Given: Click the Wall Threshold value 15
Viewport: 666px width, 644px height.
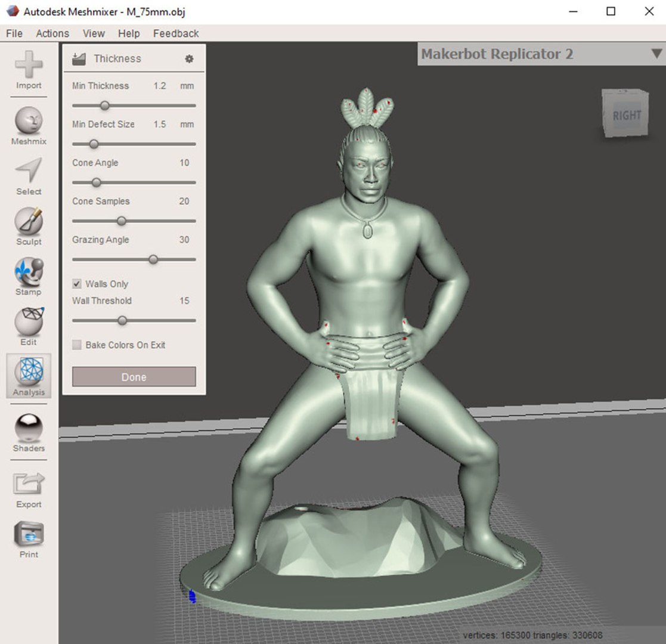Looking at the screenshot, I should click(x=184, y=301).
